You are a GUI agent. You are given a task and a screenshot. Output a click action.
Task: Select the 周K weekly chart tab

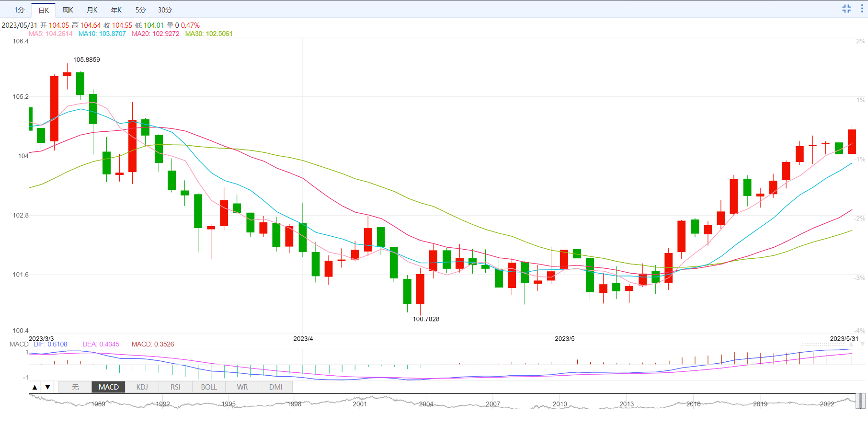pyautogui.click(x=68, y=10)
